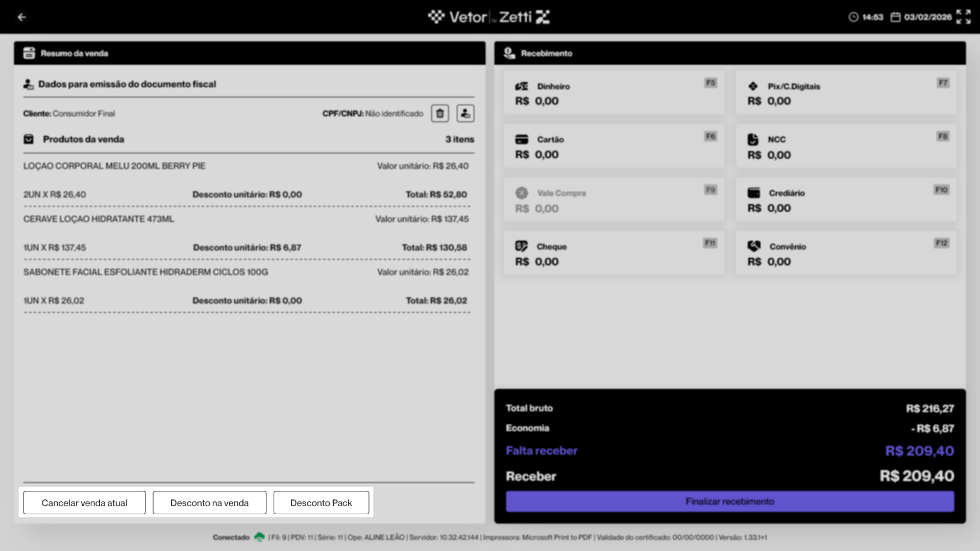Select NCC payment option

point(846,147)
